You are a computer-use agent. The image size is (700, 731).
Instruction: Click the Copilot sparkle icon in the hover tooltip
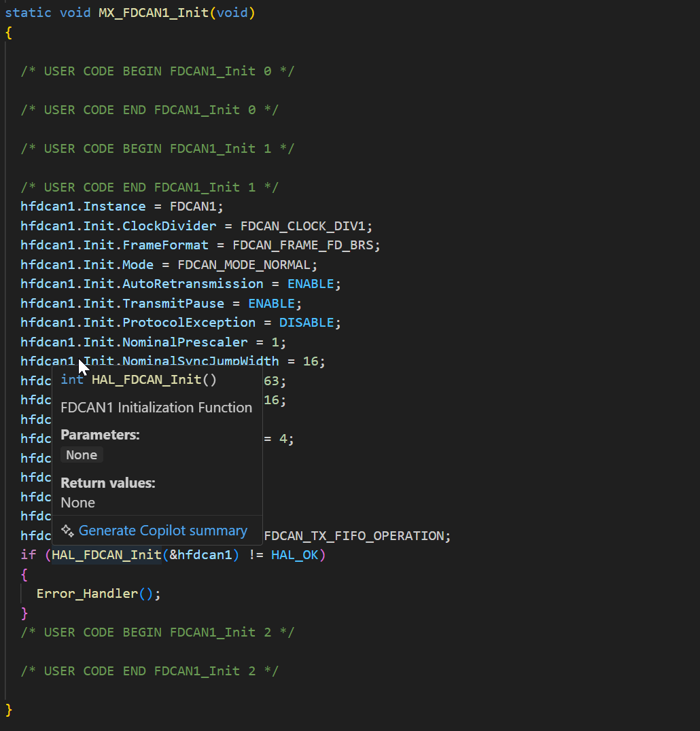pyautogui.click(x=67, y=531)
